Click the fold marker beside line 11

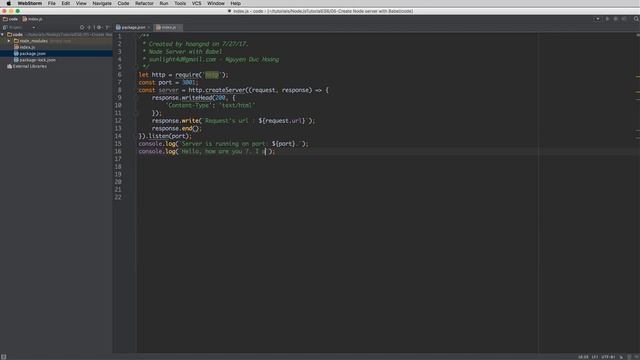point(136,113)
